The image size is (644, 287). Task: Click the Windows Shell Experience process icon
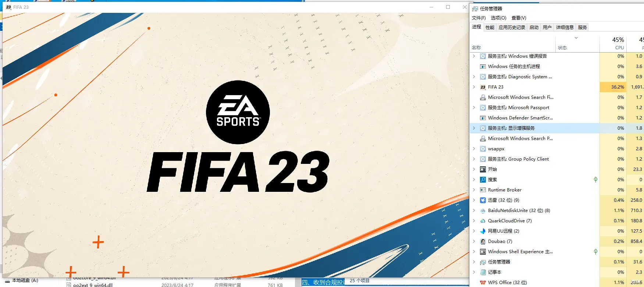tap(483, 252)
